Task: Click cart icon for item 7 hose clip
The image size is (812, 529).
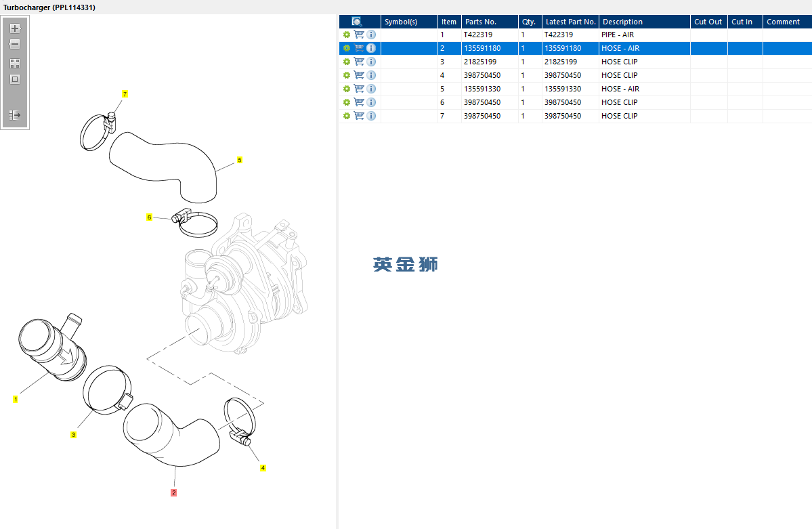Action: pos(359,116)
